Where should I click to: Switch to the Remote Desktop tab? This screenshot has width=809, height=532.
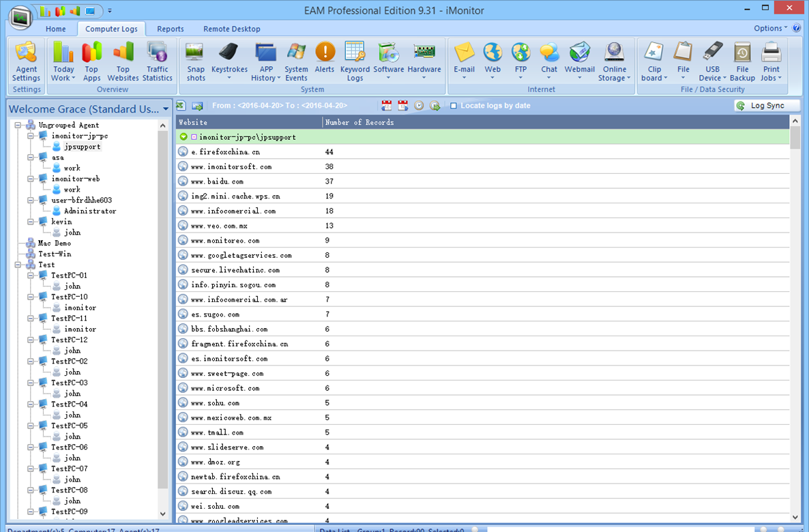[232, 29]
